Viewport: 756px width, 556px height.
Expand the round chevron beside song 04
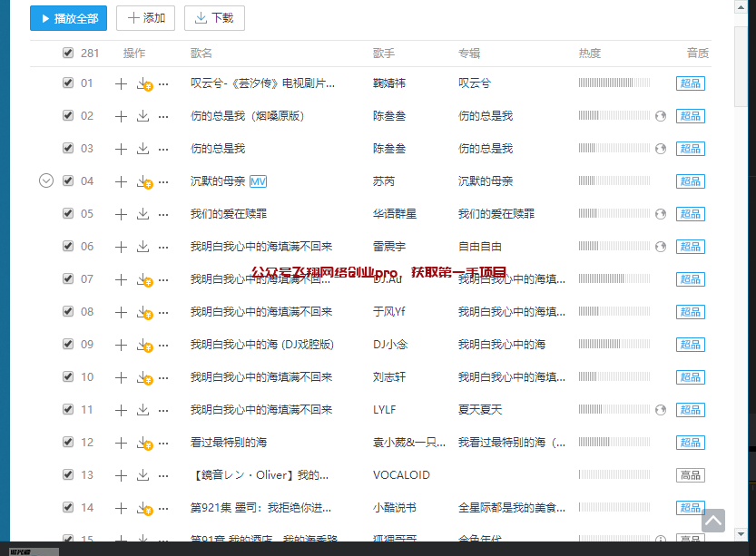pyautogui.click(x=46, y=181)
